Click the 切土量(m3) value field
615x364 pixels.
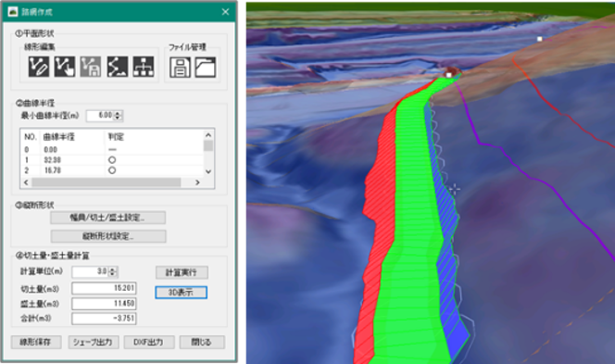tap(104, 288)
